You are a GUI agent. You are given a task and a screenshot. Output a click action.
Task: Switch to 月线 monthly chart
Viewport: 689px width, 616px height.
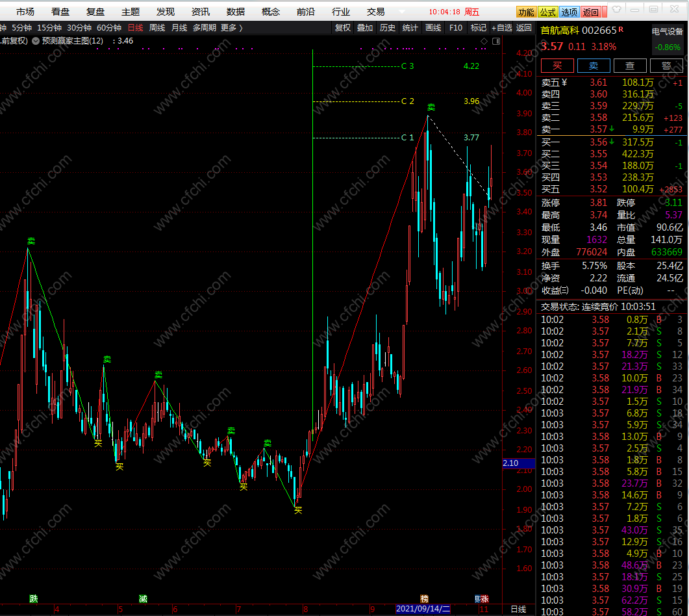coord(179,28)
